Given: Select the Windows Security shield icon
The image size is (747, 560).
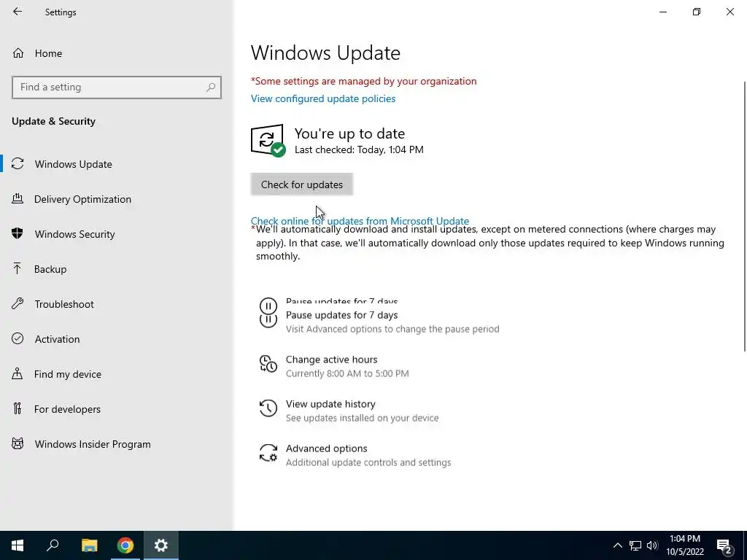Looking at the screenshot, I should [18, 234].
